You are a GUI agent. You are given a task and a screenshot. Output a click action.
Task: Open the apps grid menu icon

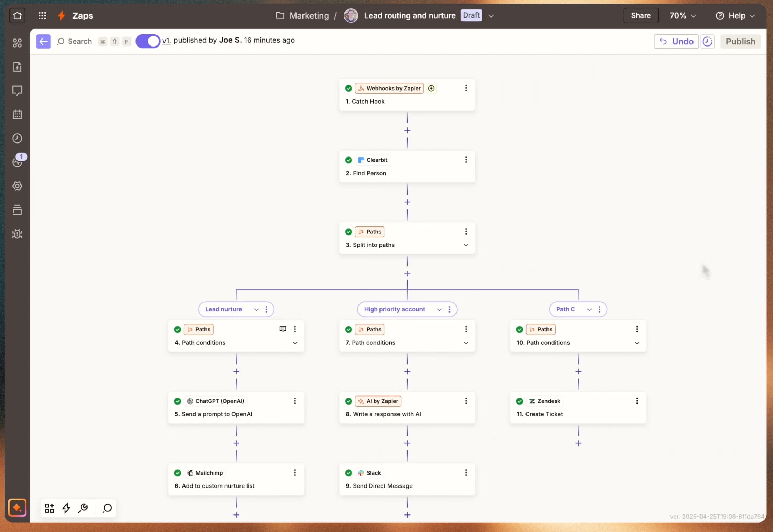click(x=42, y=16)
